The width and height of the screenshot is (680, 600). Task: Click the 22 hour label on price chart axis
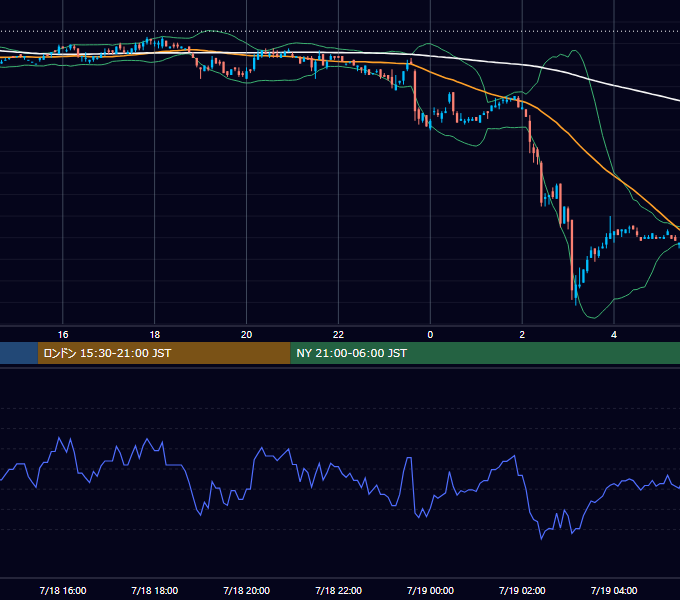pos(338,335)
